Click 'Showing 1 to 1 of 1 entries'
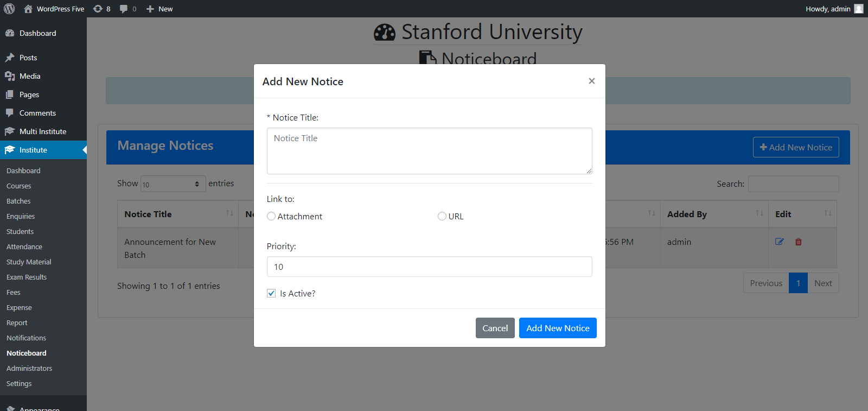 click(x=169, y=286)
